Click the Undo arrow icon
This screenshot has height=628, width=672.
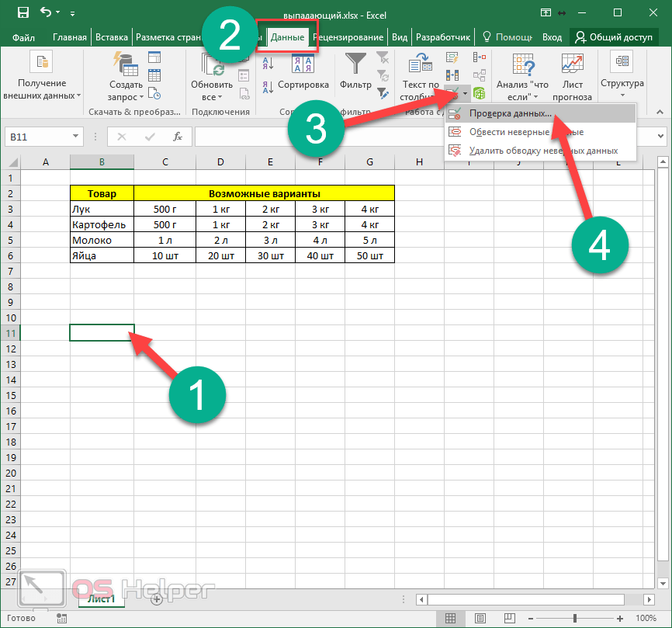pos(46,12)
